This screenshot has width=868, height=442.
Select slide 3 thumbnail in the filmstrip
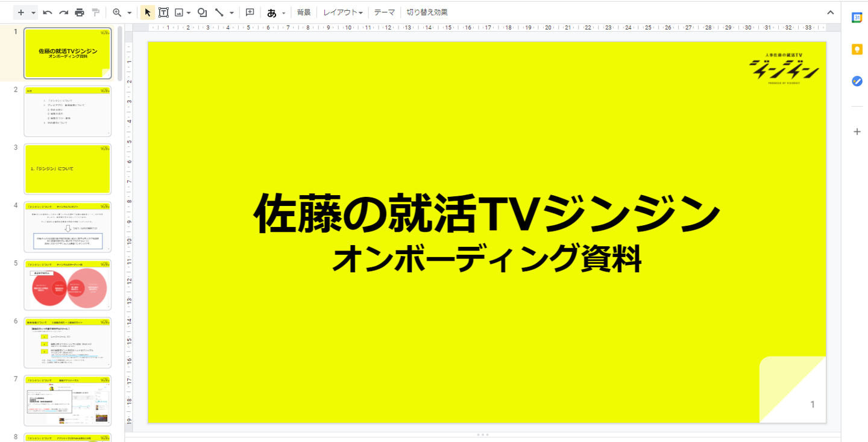68,169
